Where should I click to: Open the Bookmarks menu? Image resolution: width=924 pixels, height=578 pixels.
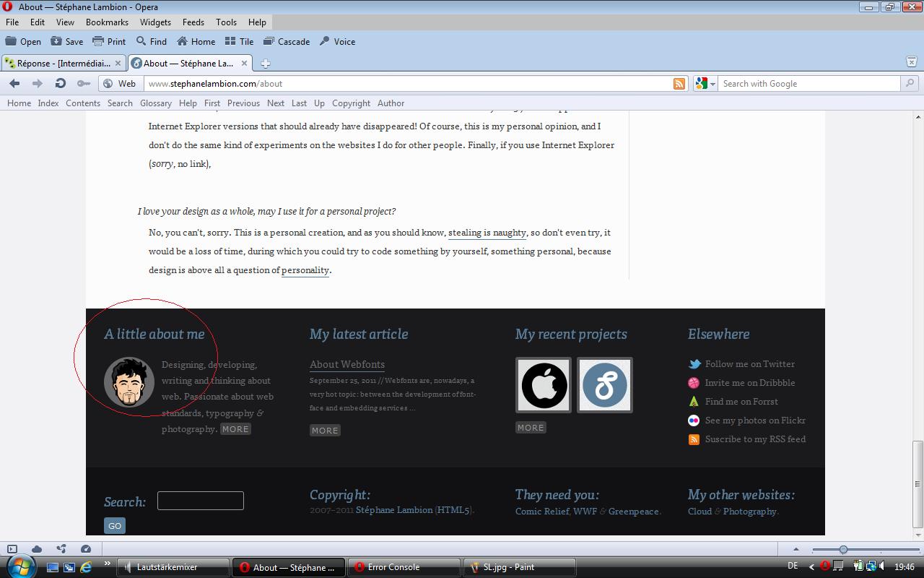tap(107, 22)
